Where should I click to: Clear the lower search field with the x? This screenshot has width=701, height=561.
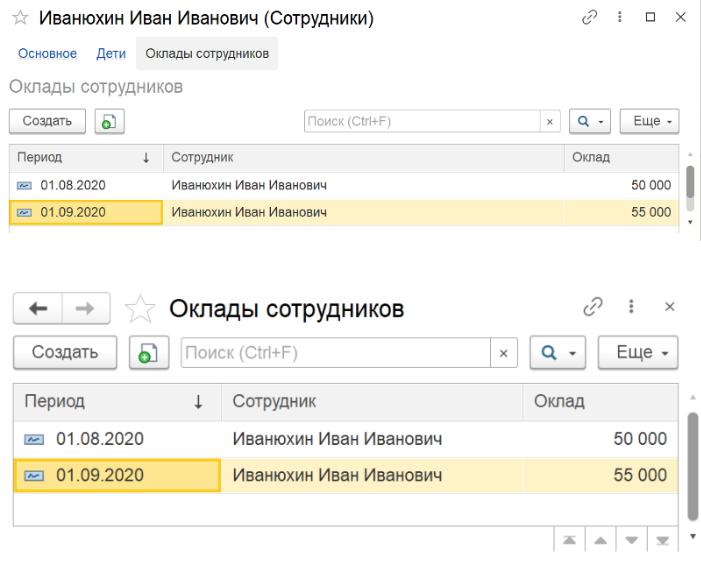tap(503, 353)
